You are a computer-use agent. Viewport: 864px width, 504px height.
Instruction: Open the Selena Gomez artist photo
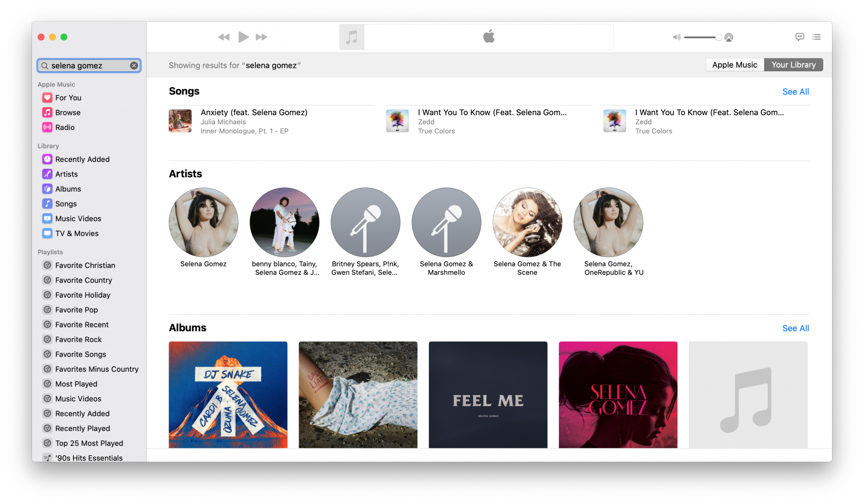[x=203, y=222]
